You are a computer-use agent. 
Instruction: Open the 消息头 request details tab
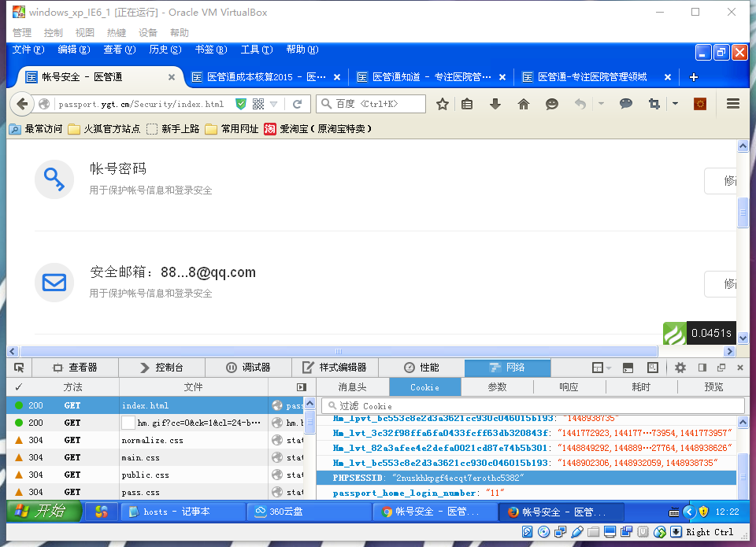pyautogui.click(x=353, y=387)
